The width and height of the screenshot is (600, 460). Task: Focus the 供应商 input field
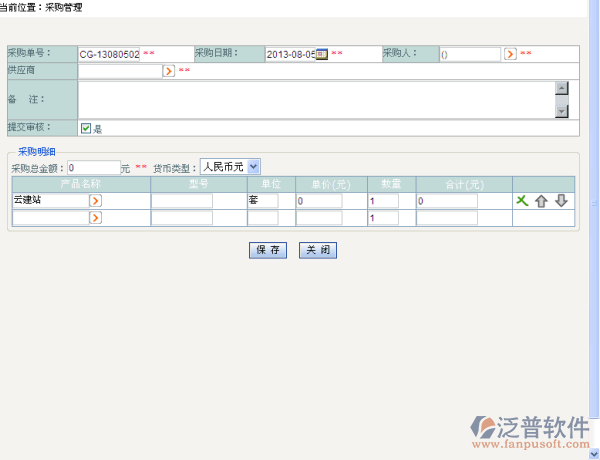coord(120,71)
